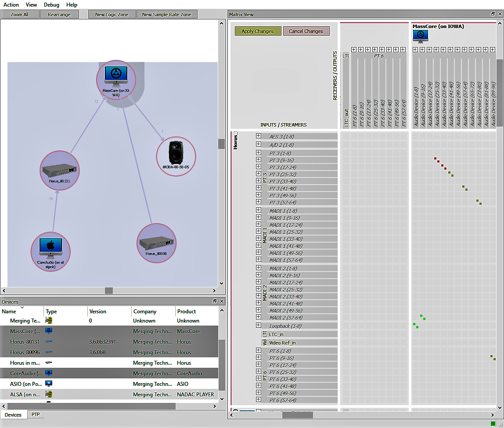Switch to the PTP tab
This screenshot has height=428, width=504.
click(36, 414)
